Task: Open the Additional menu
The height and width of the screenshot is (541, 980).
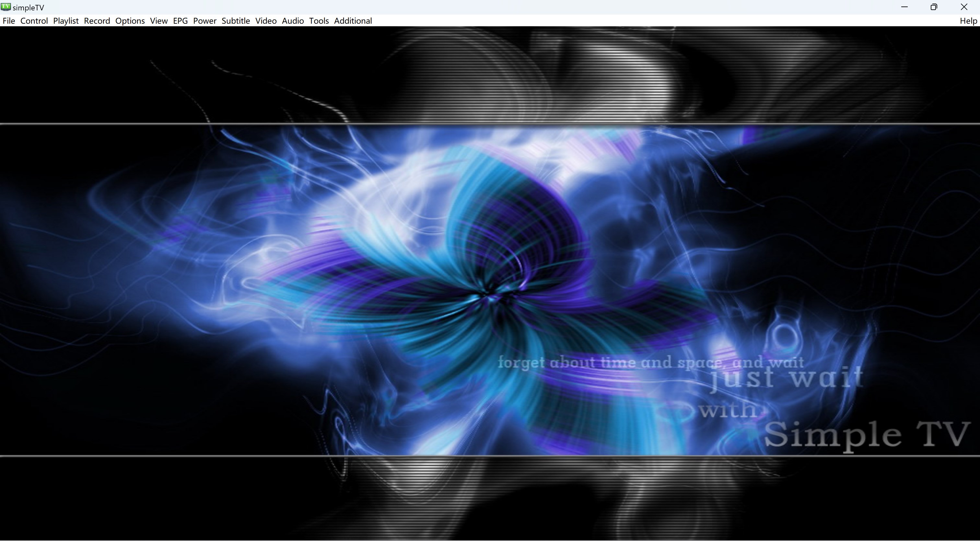Action: [353, 21]
